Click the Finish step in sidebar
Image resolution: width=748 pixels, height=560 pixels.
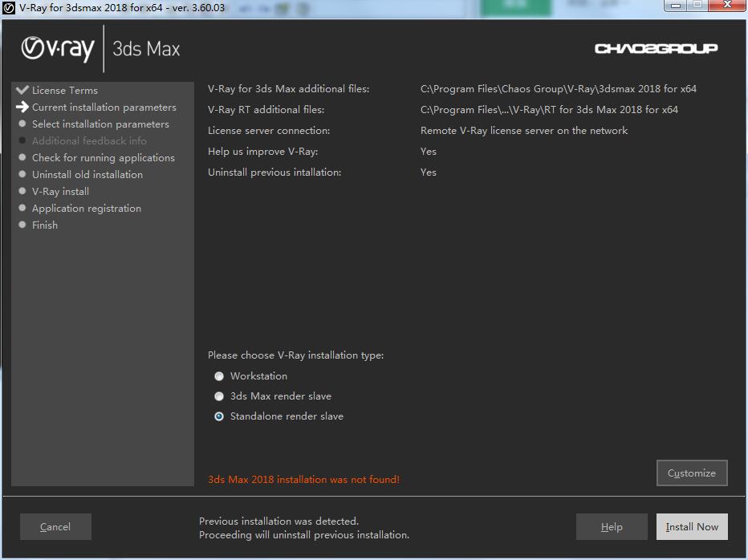[44, 225]
